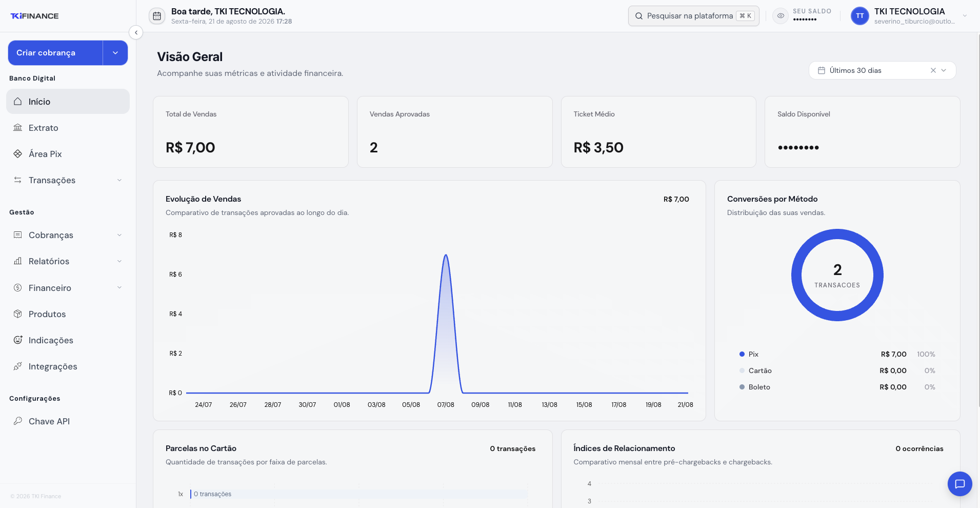Expand the Financeiro chevron
Image resolution: width=980 pixels, height=508 pixels.
(119, 288)
